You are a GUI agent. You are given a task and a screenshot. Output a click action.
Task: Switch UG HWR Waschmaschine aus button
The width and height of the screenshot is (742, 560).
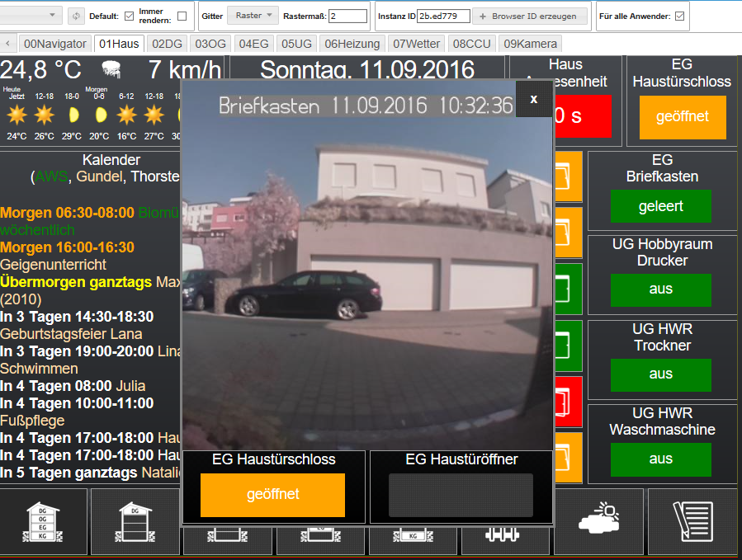[x=661, y=459]
